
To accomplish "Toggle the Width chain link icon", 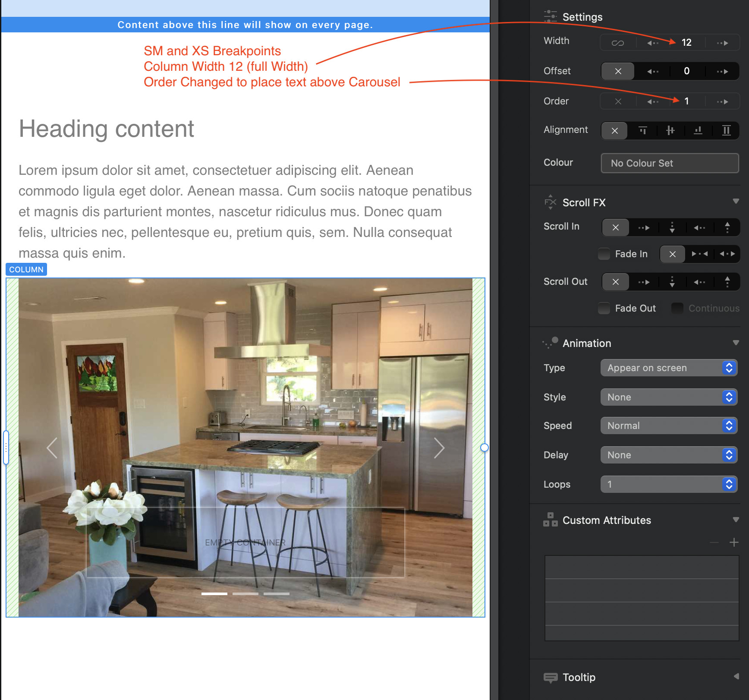I will (617, 42).
